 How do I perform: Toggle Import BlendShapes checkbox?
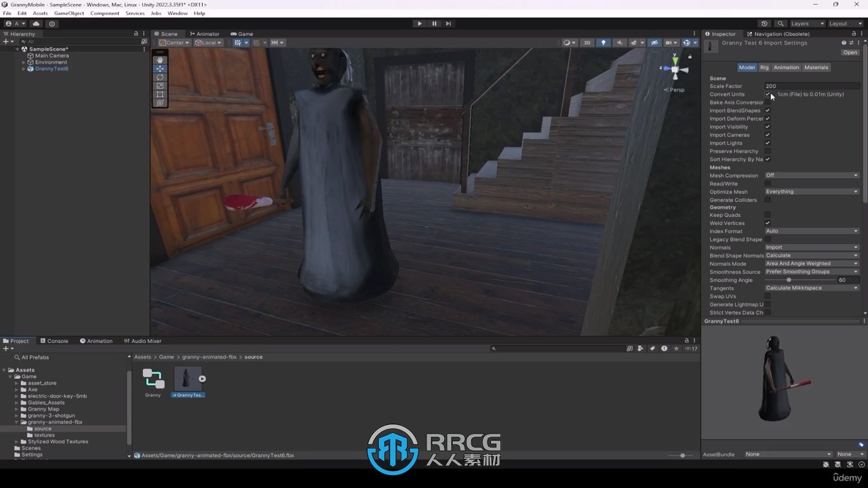(768, 110)
